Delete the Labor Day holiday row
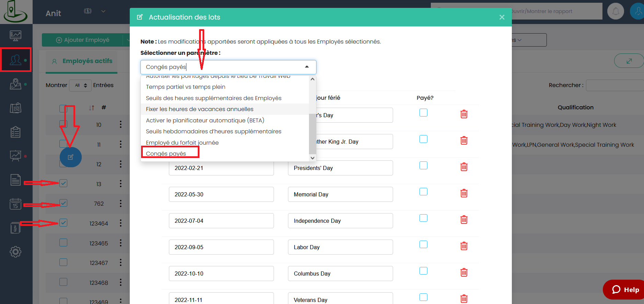Screen dimensions: 644x304 (x=464, y=246)
